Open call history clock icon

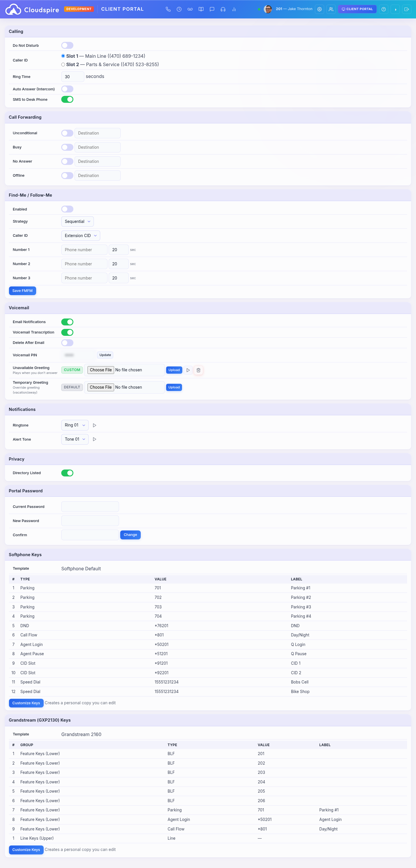click(x=179, y=9)
